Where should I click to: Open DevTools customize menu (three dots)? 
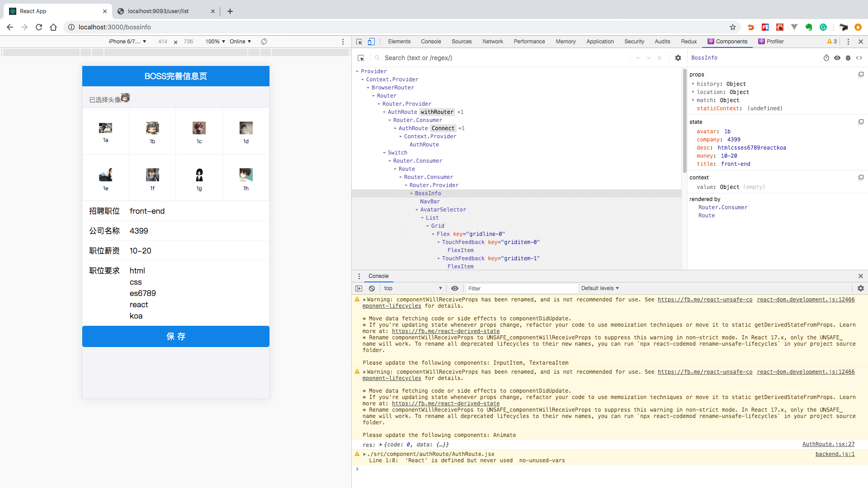(x=848, y=42)
